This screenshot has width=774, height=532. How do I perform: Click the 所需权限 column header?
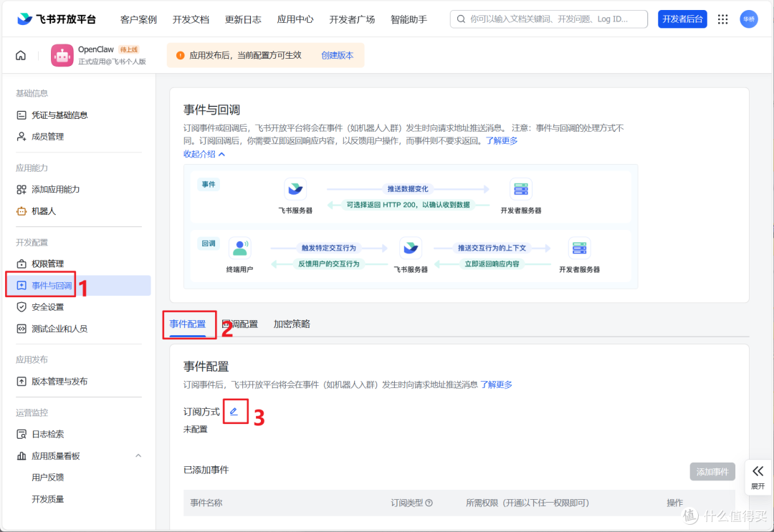point(527,503)
